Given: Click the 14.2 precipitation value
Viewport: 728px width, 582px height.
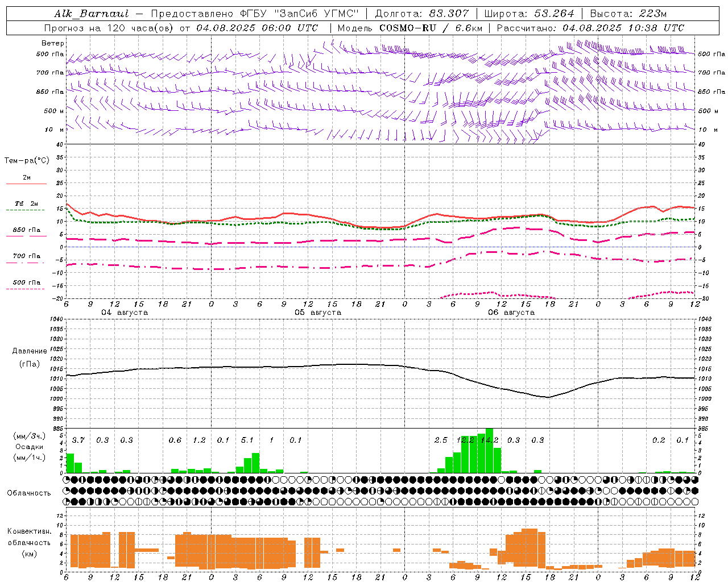Looking at the screenshot, I should click(489, 440).
